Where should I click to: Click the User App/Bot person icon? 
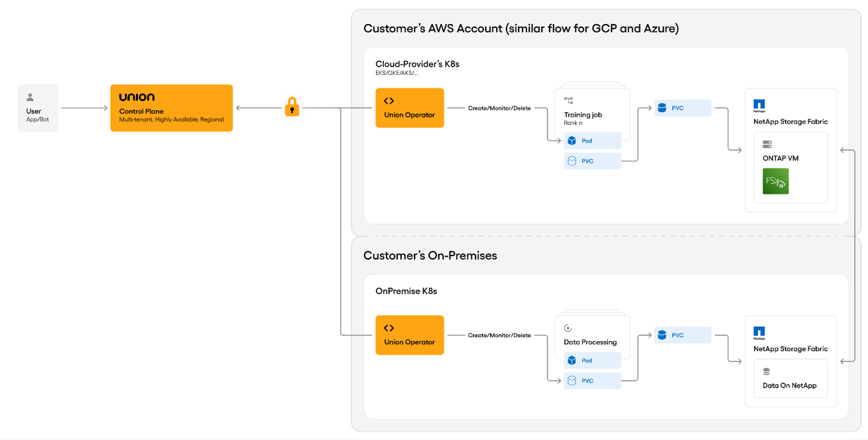30,97
